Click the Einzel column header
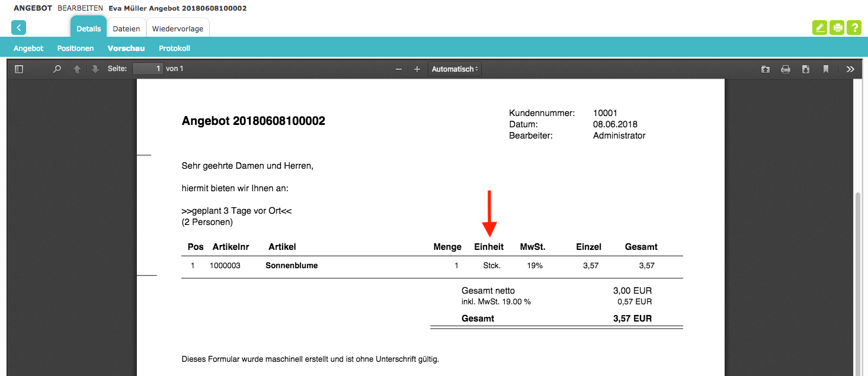 tap(589, 247)
